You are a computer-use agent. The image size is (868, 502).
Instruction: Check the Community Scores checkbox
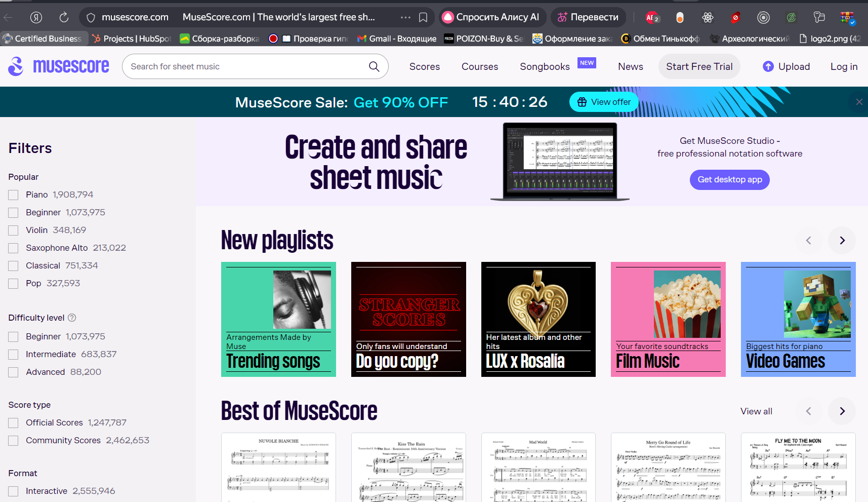(x=13, y=441)
